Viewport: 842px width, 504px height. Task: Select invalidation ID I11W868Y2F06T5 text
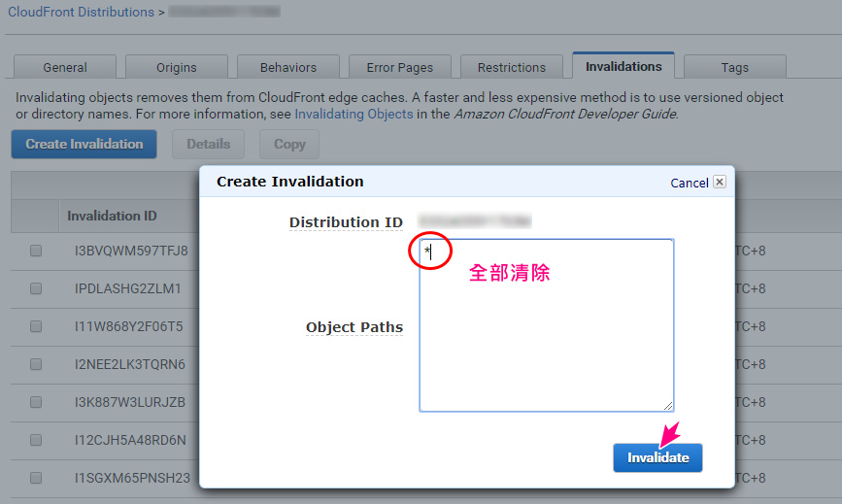coord(129,326)
